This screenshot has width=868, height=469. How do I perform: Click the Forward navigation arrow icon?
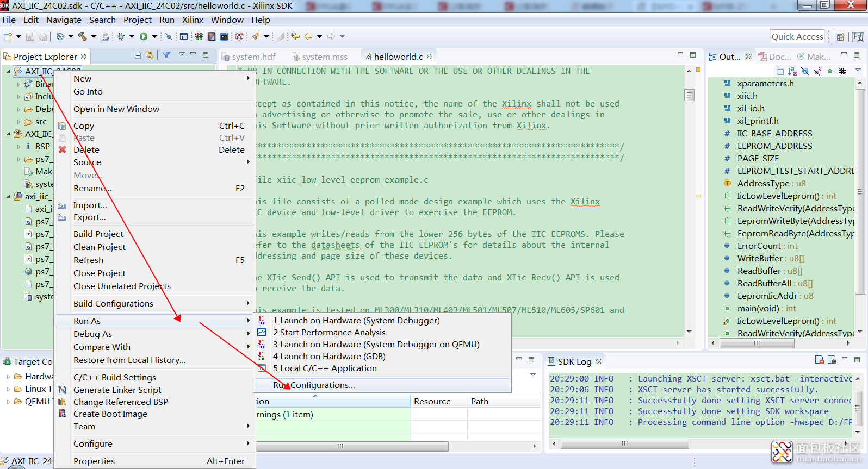click(x=331, y=36)
